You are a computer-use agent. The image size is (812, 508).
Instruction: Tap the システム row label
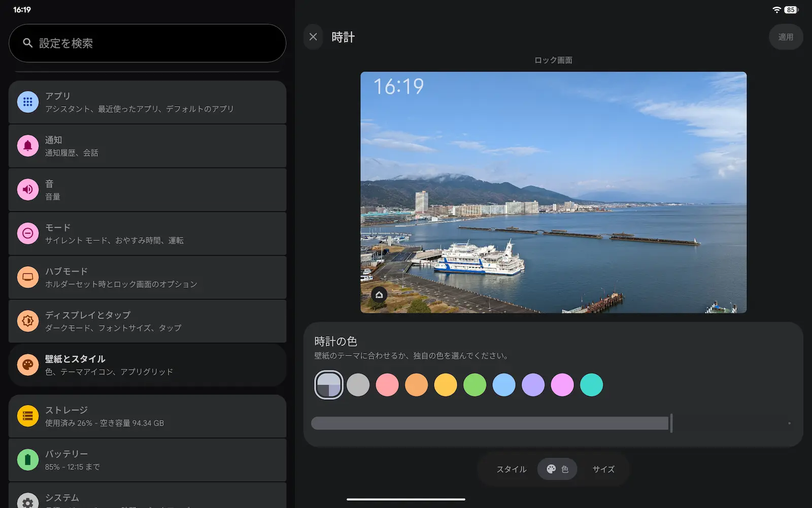(62, 498)
